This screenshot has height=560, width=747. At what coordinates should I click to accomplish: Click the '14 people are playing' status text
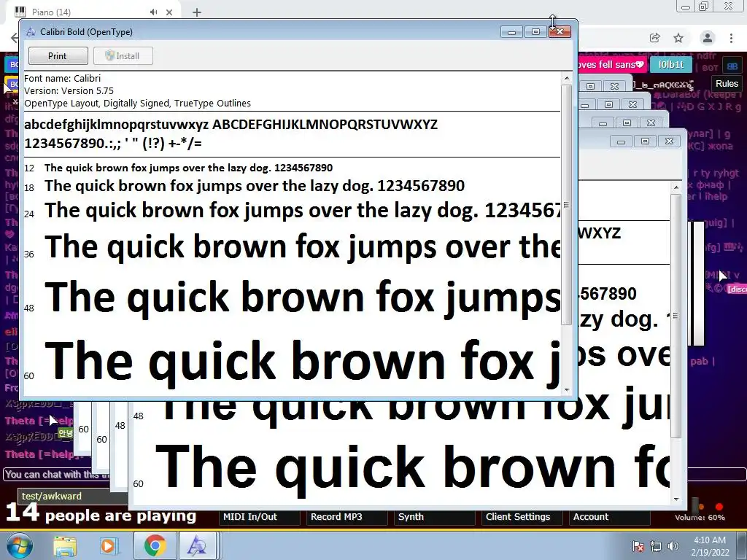[x=101, y=513]
